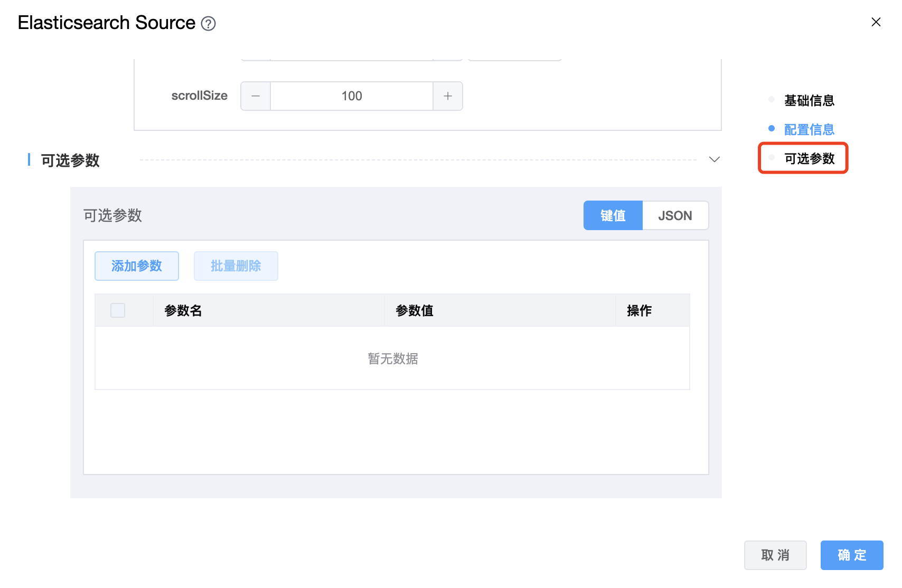Click the 参数值 column header
Viewport: 902px width, 588px height.
tap(415, 310)
